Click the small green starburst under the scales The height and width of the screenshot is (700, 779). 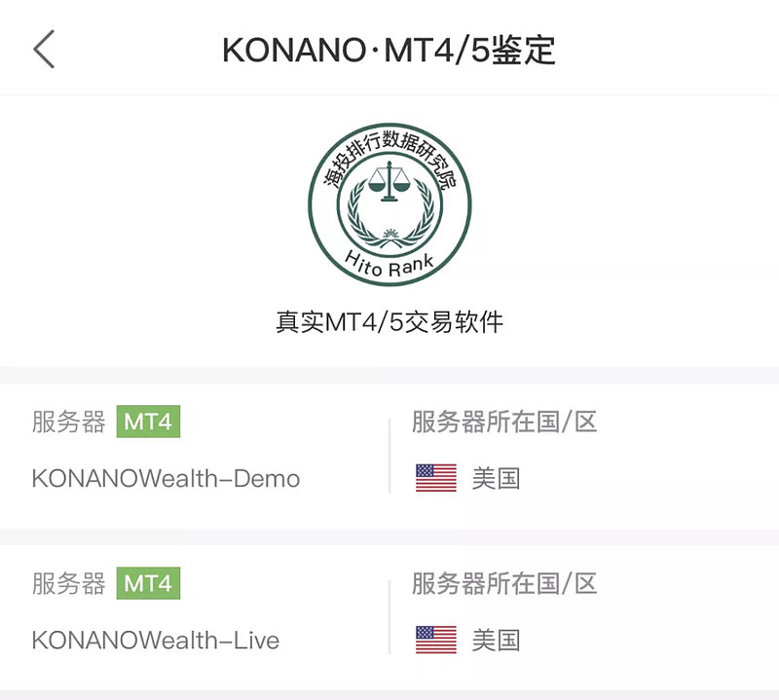tap(389, 234)
